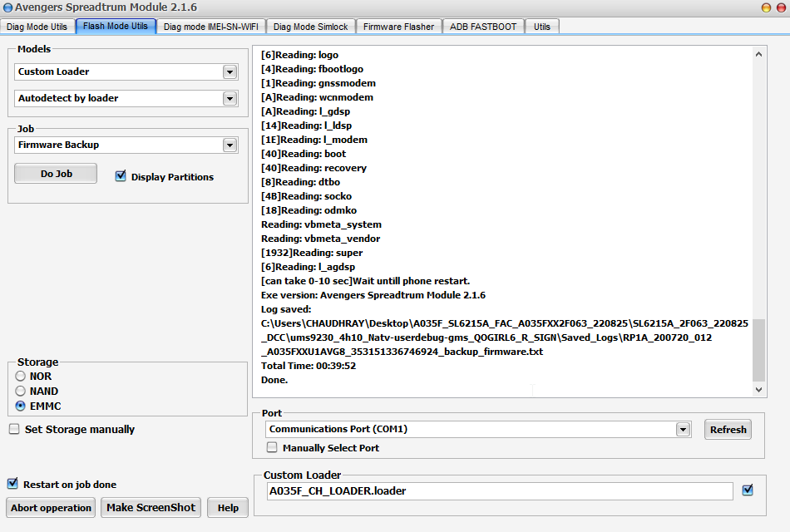Go to Firmware Flasher tab
The width and height of the screenshot is (790, 532).
[398, 27]
